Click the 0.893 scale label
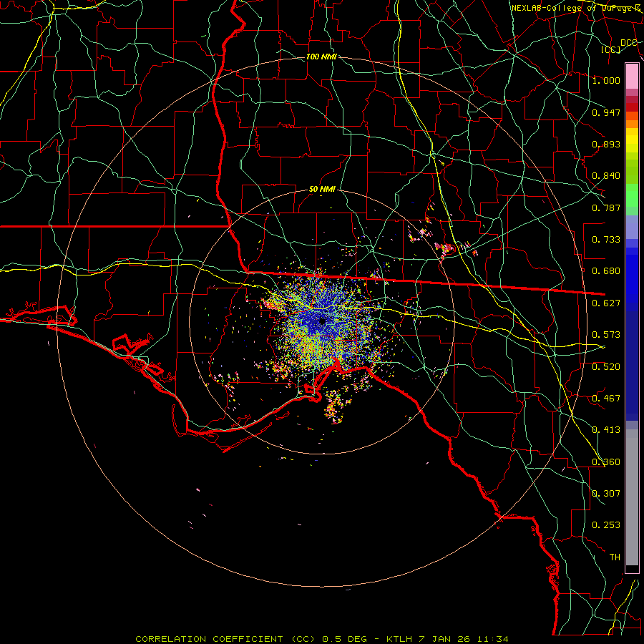Image resolution: width=644 pixels, height=644 pixels. [606, 144]
